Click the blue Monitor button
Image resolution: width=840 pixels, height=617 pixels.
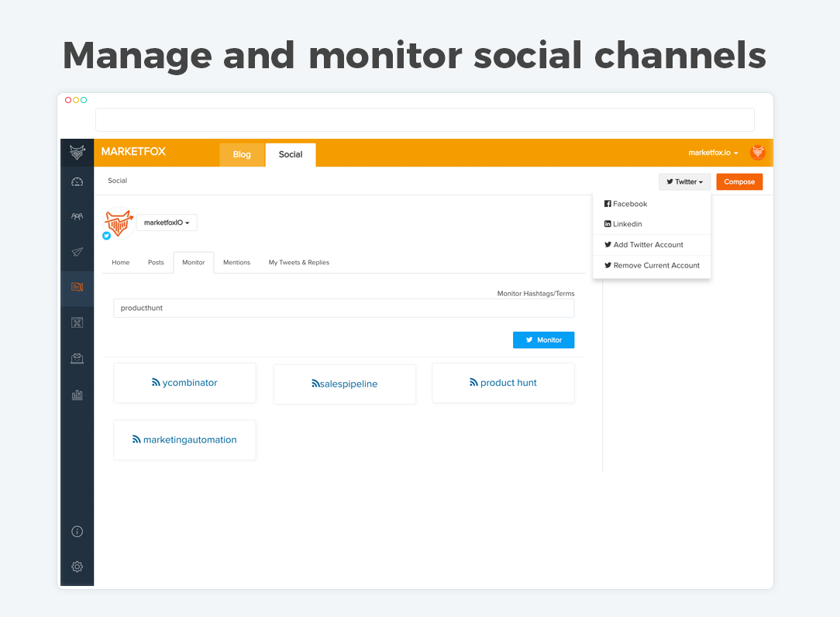point(543,340)
